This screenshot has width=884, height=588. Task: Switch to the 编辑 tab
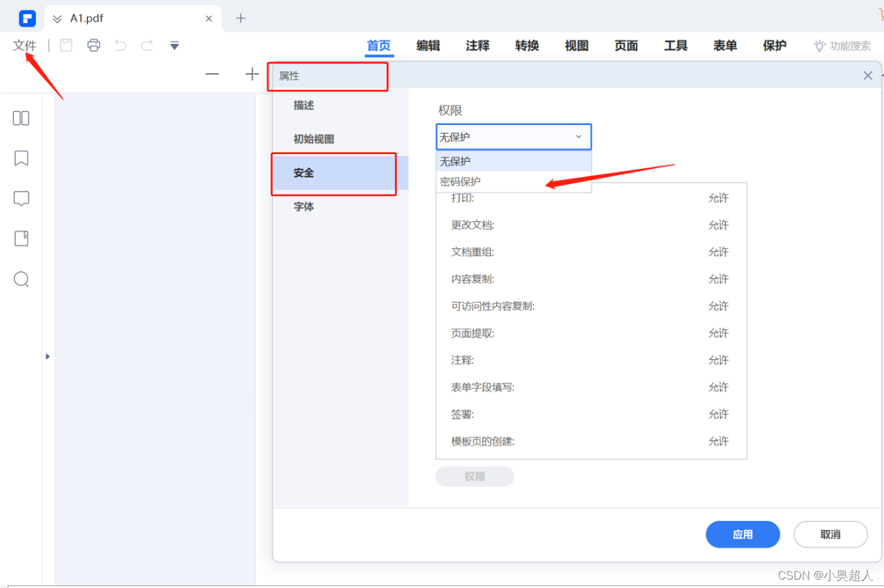(428, 46)
